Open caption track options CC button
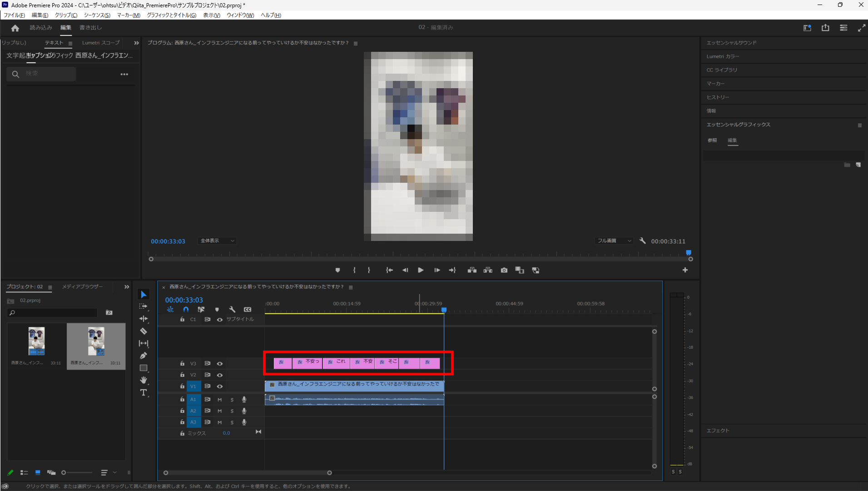This screenshot has height=491, width=868. pyautogui.click(x=248, y=310)
